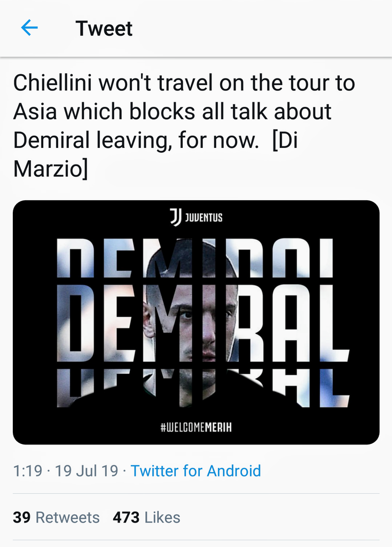Click the tweet time "1:19"
This screenshot has height=547, width=392.
(28, 471)
